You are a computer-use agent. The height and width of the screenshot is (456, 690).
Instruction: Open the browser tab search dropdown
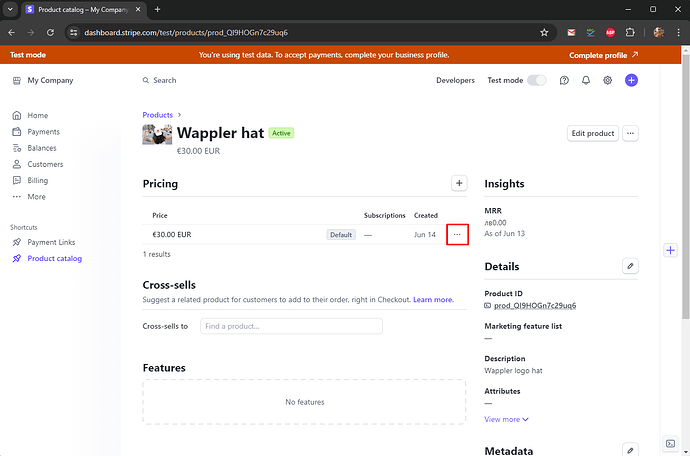(x=10, y=9)
